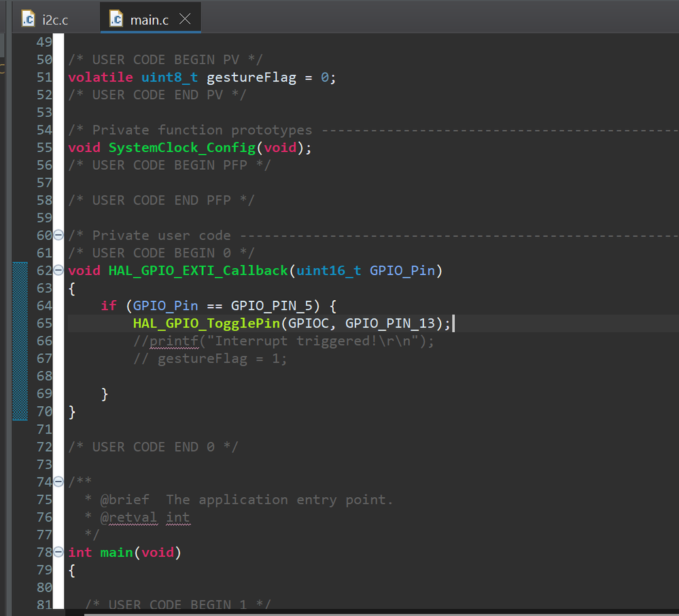Click the blue change bar beside line 65

[x=19, y=323]
